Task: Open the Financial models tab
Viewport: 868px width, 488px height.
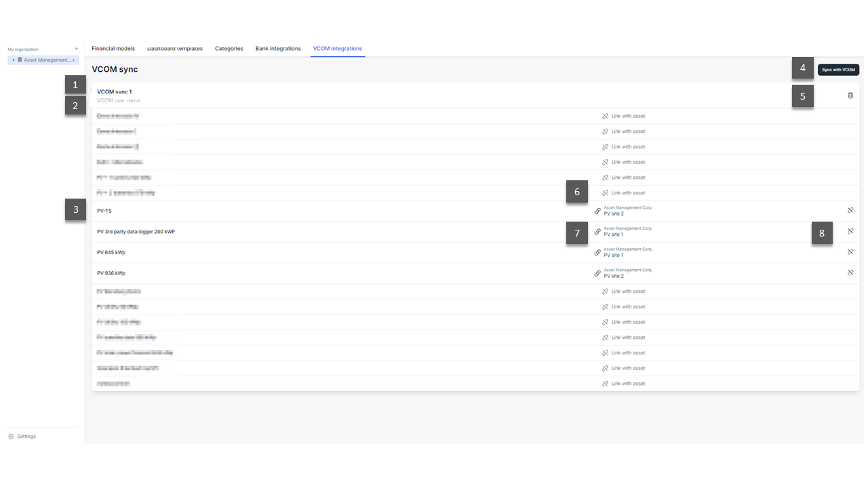Action: (x=113, y=49)
